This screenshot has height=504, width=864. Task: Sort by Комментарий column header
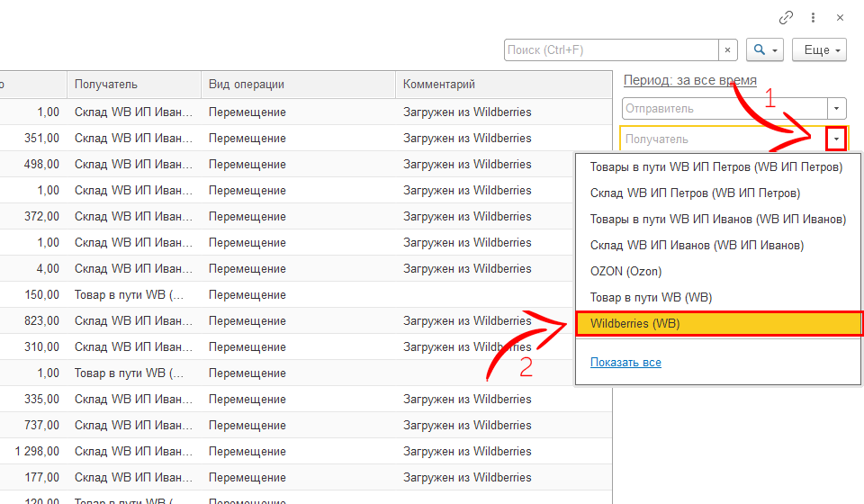pyautogui.click(x=504, y=85)
